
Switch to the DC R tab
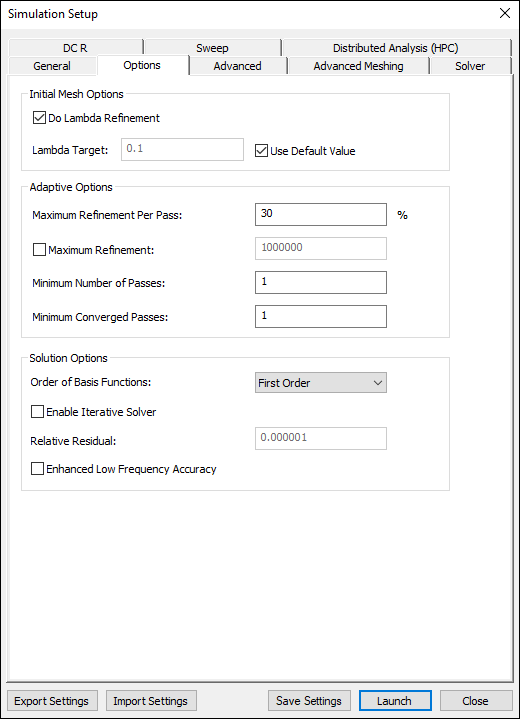pyautogui.click(x=75, y=48)
